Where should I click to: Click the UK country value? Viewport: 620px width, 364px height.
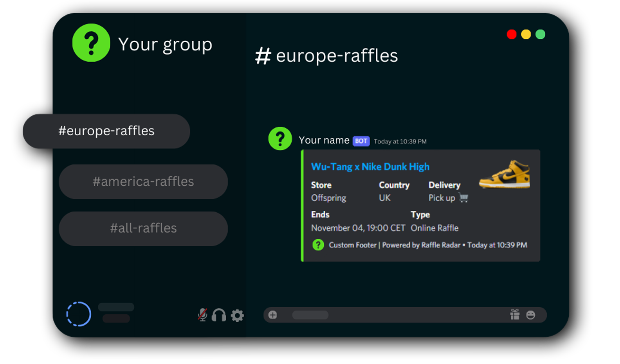385,198
